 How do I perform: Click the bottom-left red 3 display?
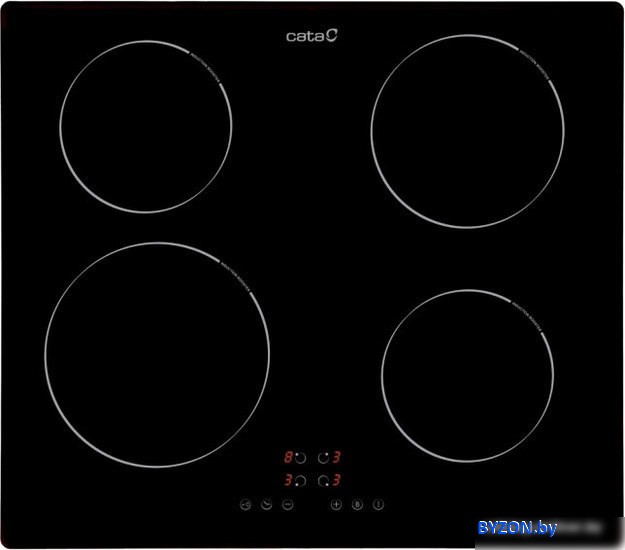(288, 481)
